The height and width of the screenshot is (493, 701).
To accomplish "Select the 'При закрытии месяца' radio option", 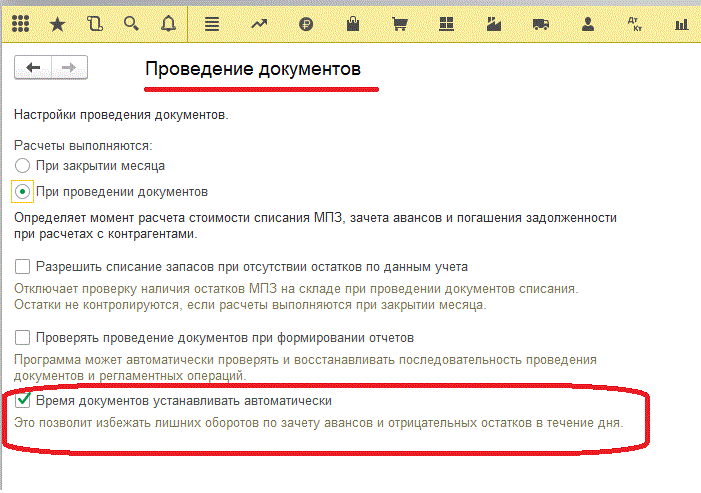I will [22, 166].
